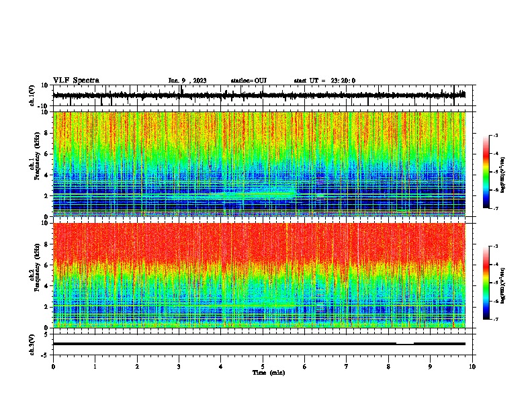Click the ch.1 color bar "log(PSD)" unit label

click(503, 175)
